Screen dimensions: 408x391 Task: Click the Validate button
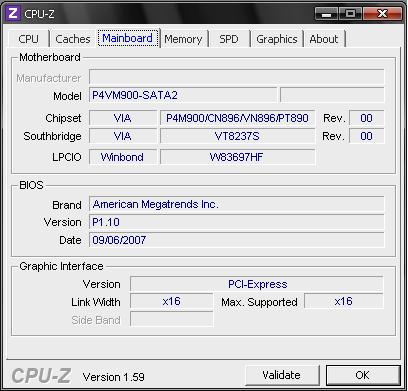(282, 375)
